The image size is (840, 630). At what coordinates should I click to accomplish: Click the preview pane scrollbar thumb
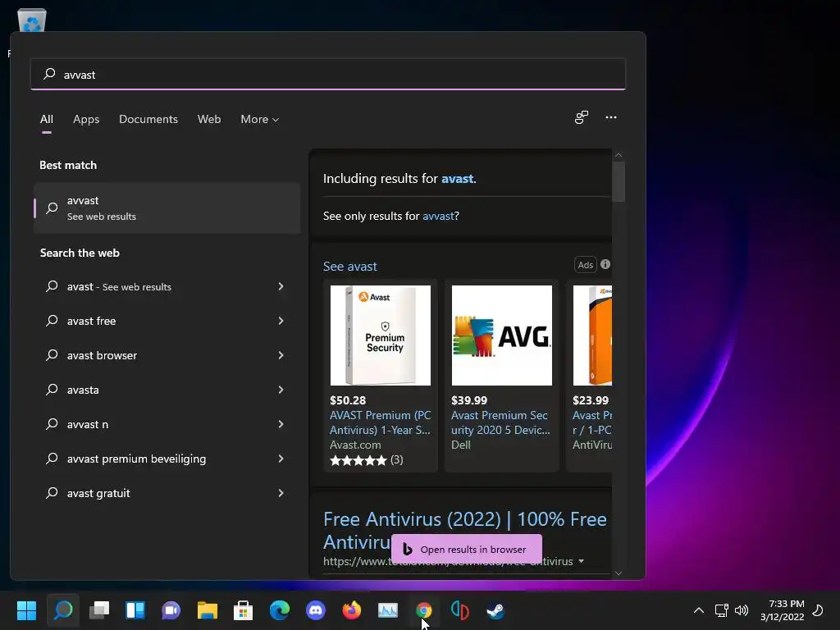click(619, 181)
